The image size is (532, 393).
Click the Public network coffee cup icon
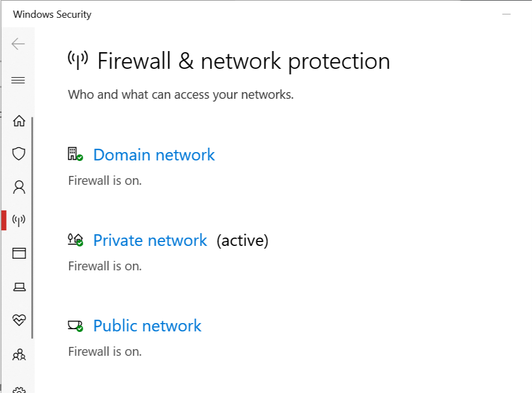click(x=75, y=325)
